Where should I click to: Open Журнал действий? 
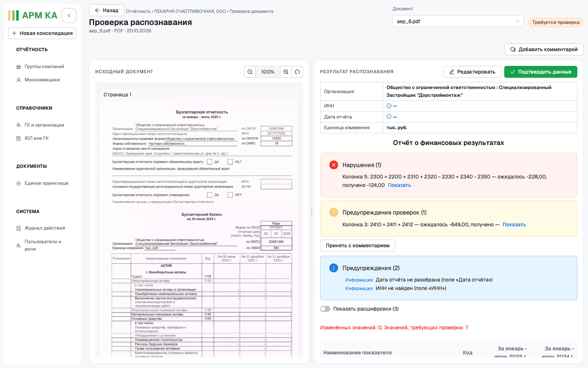click(42, 228)
